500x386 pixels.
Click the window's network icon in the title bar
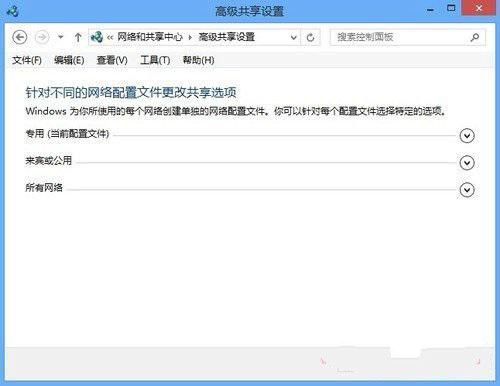(13, 11)
